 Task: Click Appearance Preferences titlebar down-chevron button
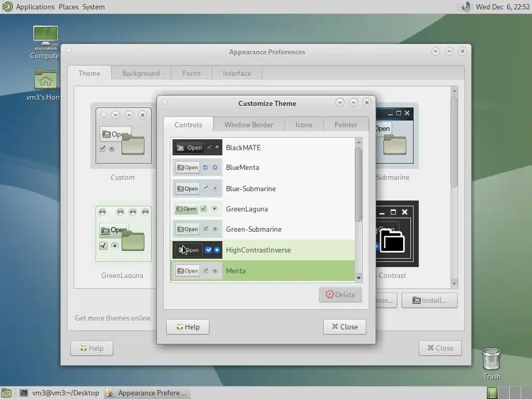(435, 51)
